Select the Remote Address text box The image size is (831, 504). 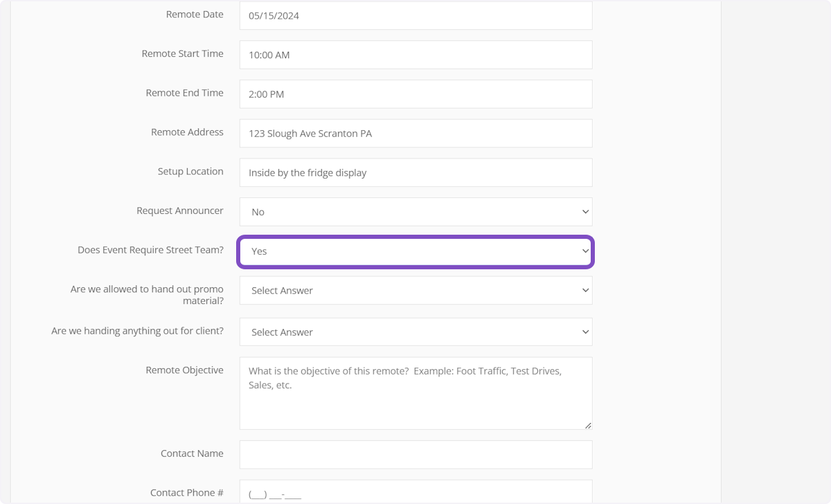click(x=415, y=134)
